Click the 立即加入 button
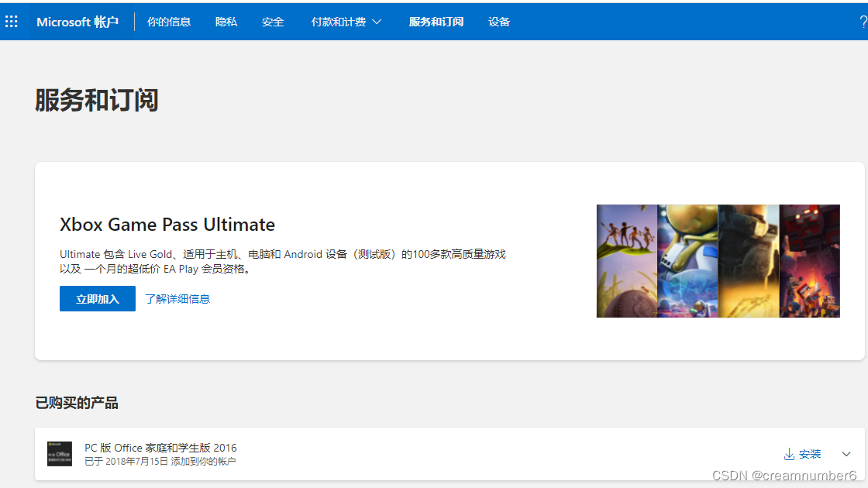 click(x=98, y=299)
